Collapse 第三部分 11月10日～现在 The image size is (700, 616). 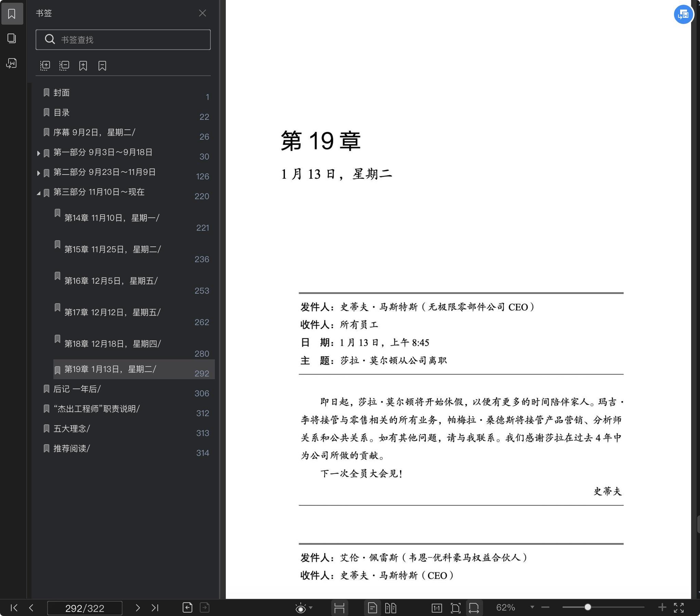pos(38,193)
